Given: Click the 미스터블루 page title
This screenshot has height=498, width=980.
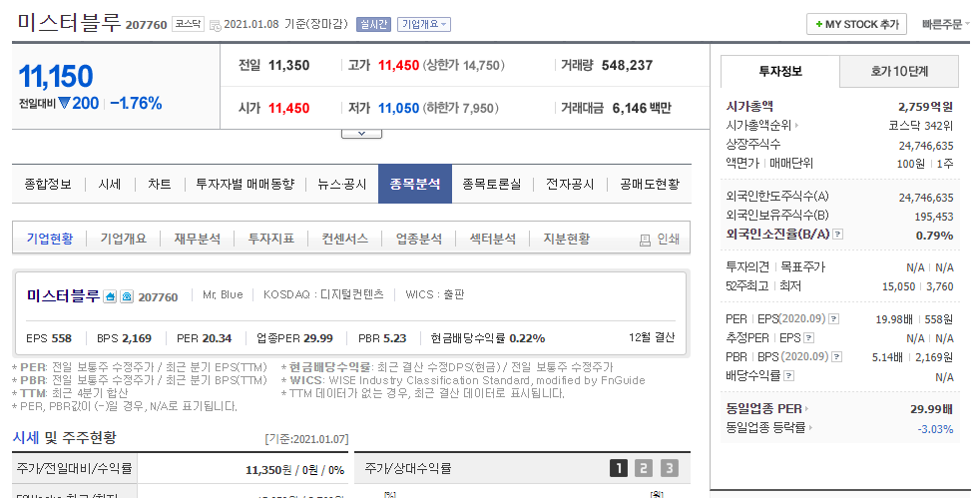Looking at the screenshot, I should [x=69, y=23].
